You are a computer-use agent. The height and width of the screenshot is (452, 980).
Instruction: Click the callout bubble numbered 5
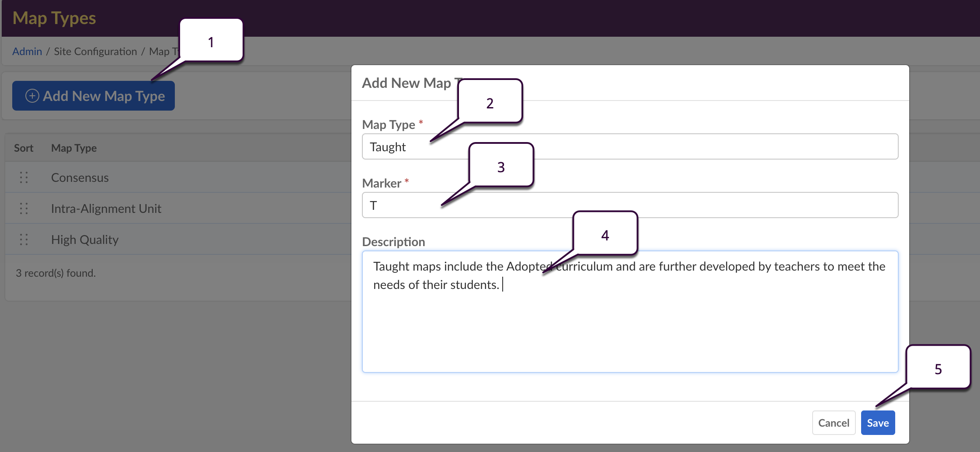(x=938, y=368)
